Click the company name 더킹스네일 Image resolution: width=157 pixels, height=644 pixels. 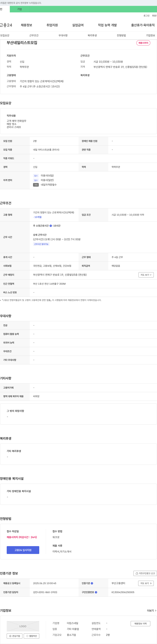[72, 623]
